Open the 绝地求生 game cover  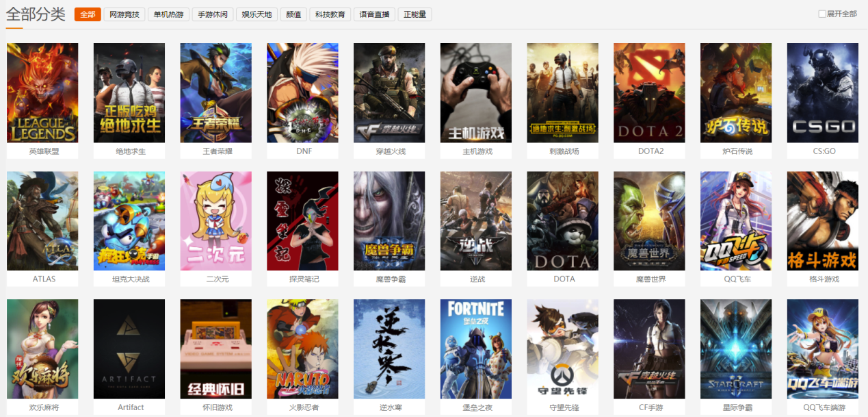[129, 93]
